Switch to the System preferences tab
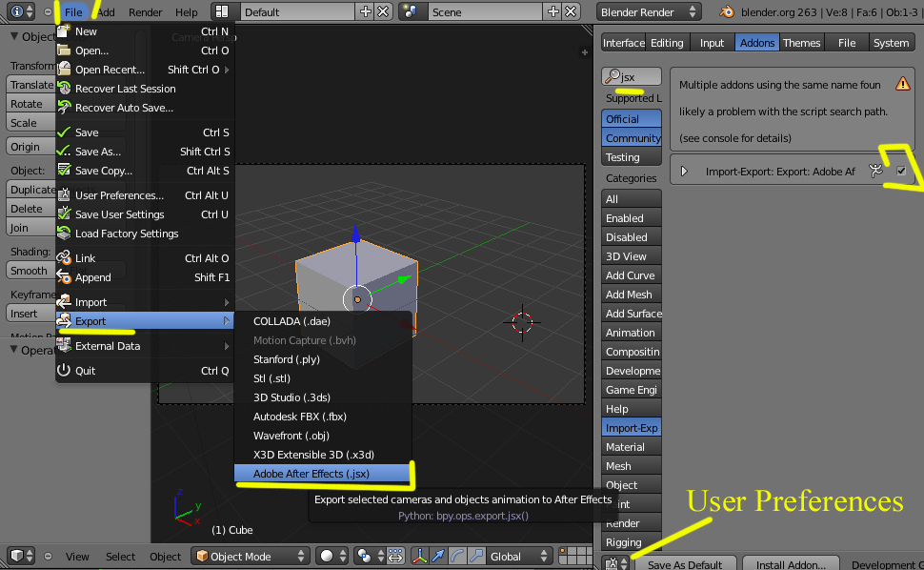 (891, 43)
